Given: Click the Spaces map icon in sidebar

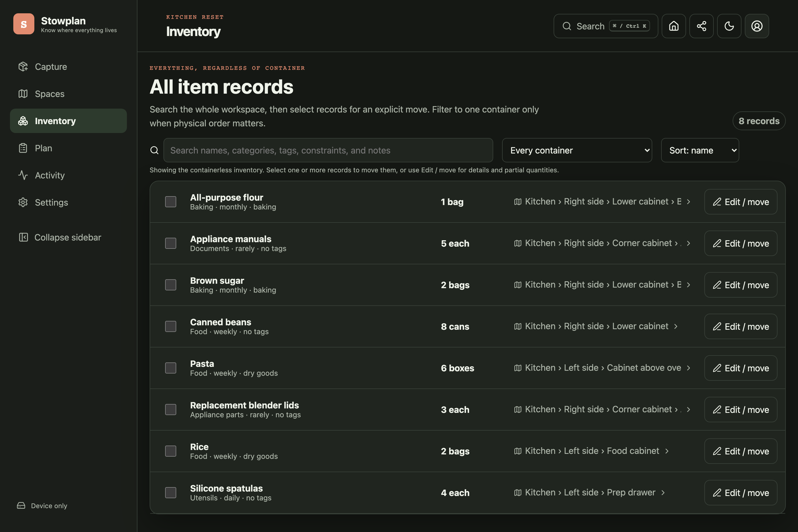Looking at the screenshot, I should click(23, 94).
